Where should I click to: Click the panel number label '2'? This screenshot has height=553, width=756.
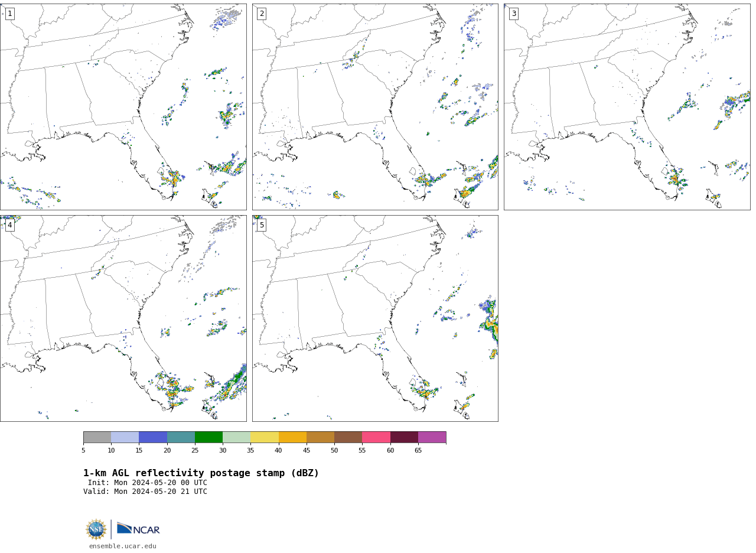pyautogui.click(x=262, y=14)
